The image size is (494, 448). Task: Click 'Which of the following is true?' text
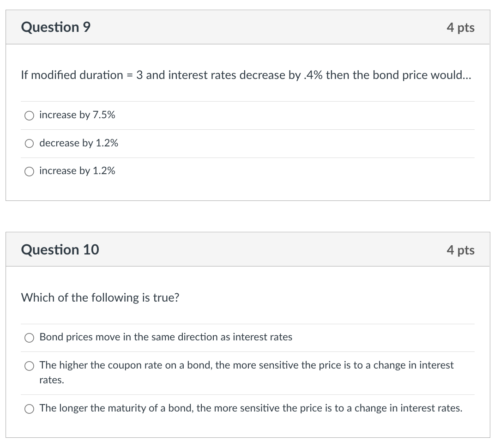pos(101,298)
